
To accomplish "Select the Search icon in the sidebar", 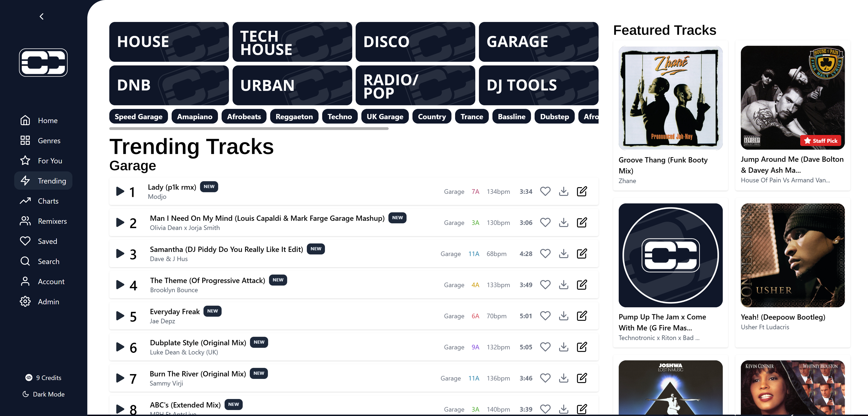I will coord(25,261).
